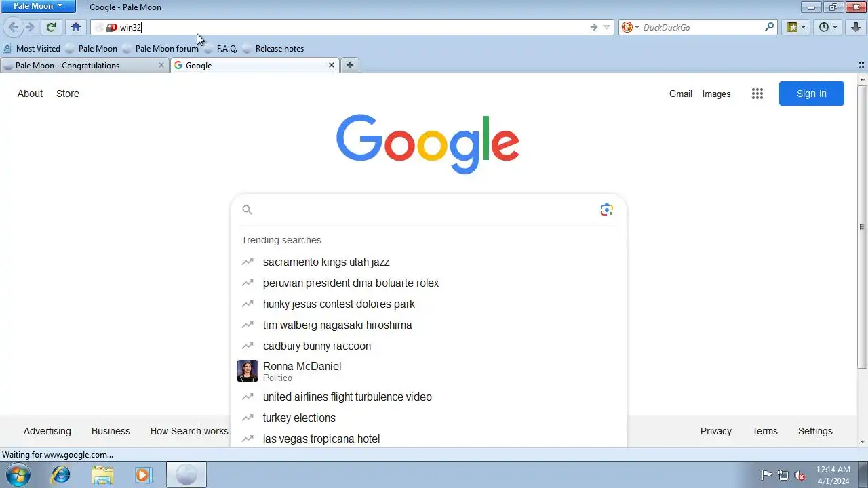Open the History clock menu button
The width and height of the screenshot is (868, 488).
[828, 27]
